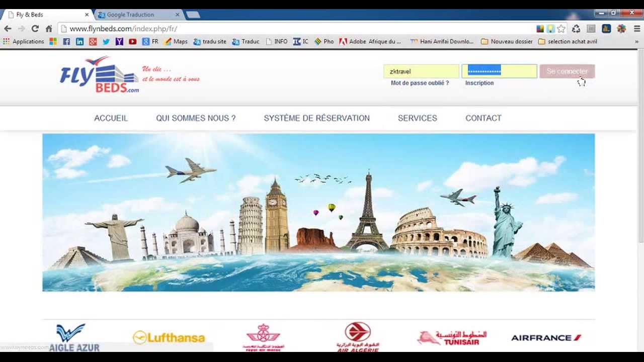This screenshot has width=644, height=362.
Task: Open the Twitter bookmark icon
Action: [x=106, y=42]
